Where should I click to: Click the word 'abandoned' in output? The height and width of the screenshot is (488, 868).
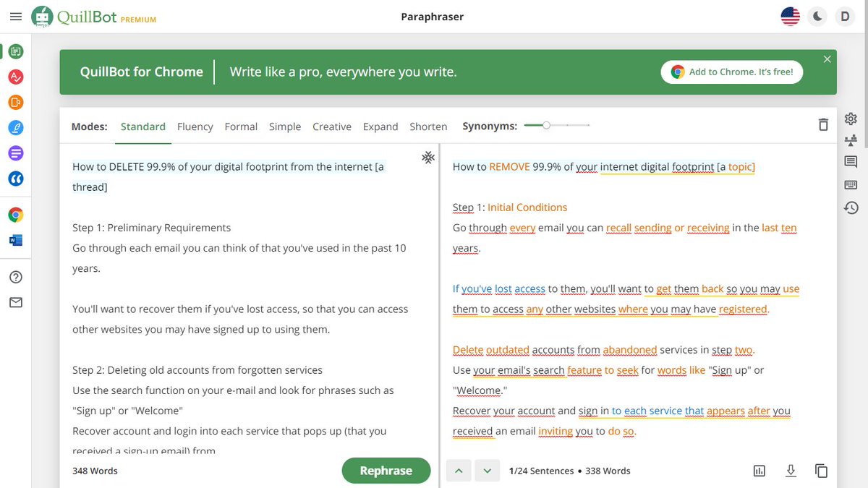(630, 350)
